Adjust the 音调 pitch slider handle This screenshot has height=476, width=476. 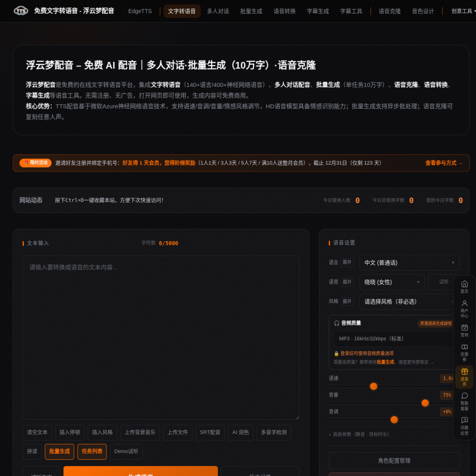[x=394, y=420]
